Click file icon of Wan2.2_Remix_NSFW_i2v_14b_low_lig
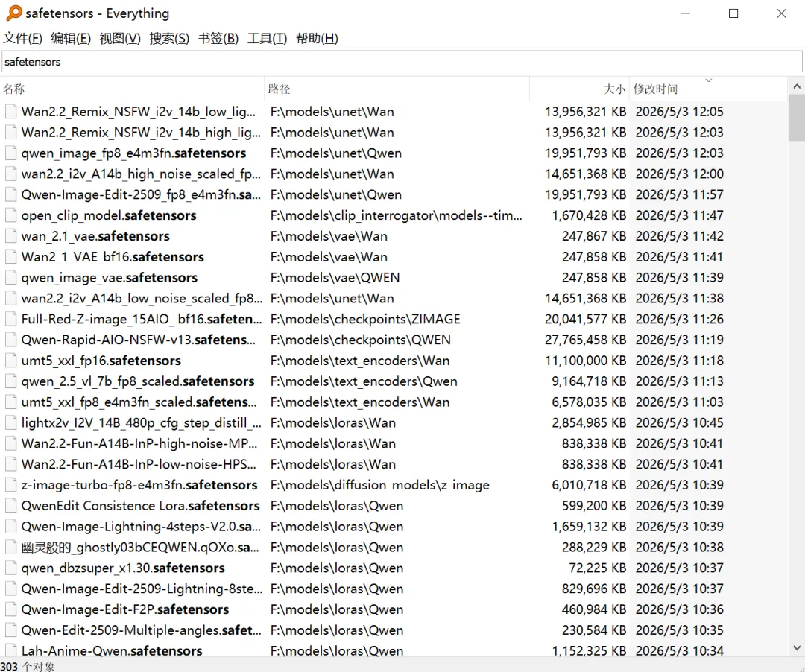The image size is (805, 672). point(10,112)
